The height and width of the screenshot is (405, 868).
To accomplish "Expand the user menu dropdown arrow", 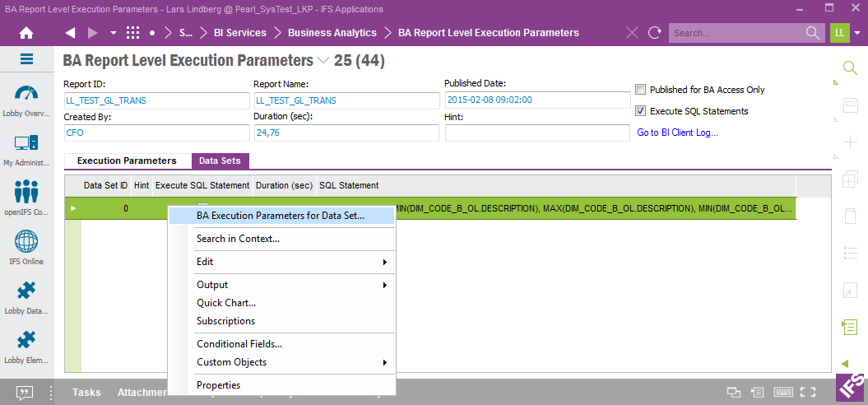I will click(x=857, y=33).
